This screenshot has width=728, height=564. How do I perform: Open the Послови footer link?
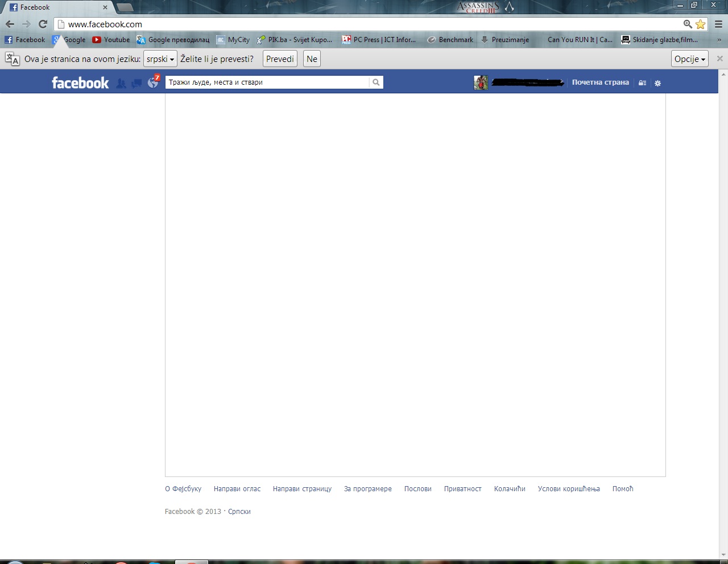[x=418, y=489]
